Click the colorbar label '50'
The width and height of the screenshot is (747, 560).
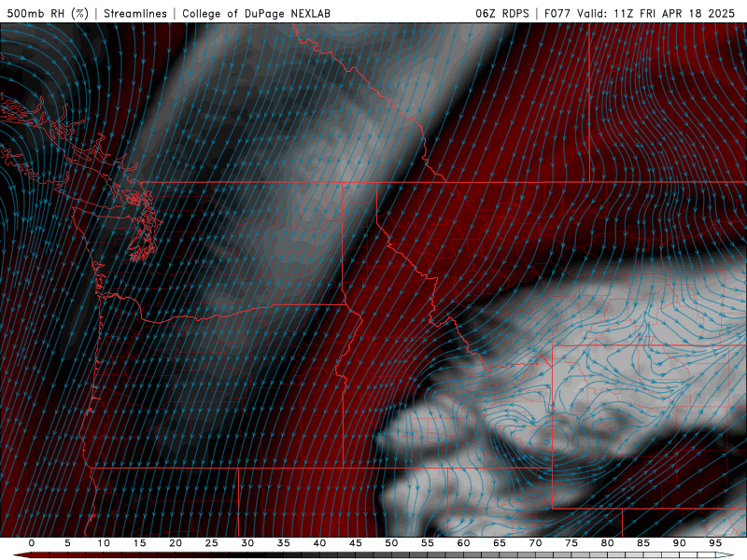pos(391,543)
